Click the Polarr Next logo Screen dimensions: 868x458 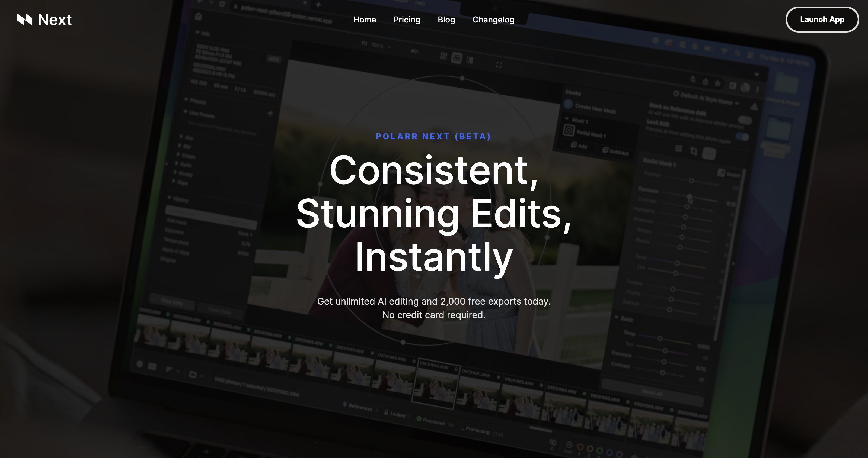point(44,20)
